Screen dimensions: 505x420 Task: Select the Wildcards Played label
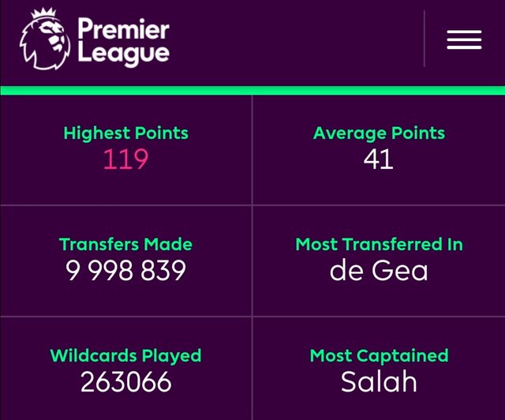[x=125, y=355]
